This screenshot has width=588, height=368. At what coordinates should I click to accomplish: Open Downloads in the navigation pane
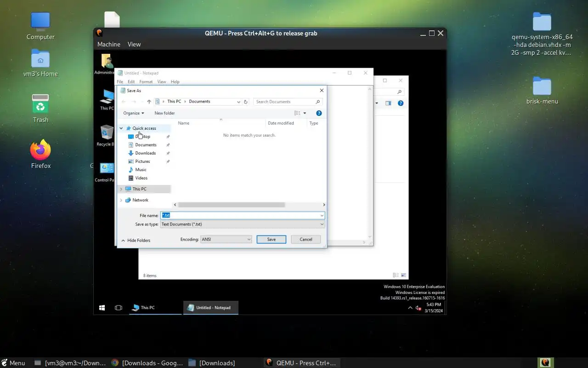coord(145,153)
